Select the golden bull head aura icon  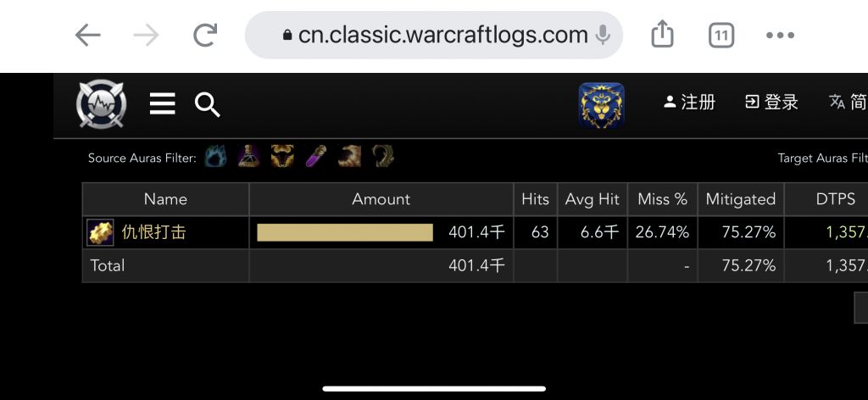click(x=282, y=157)
